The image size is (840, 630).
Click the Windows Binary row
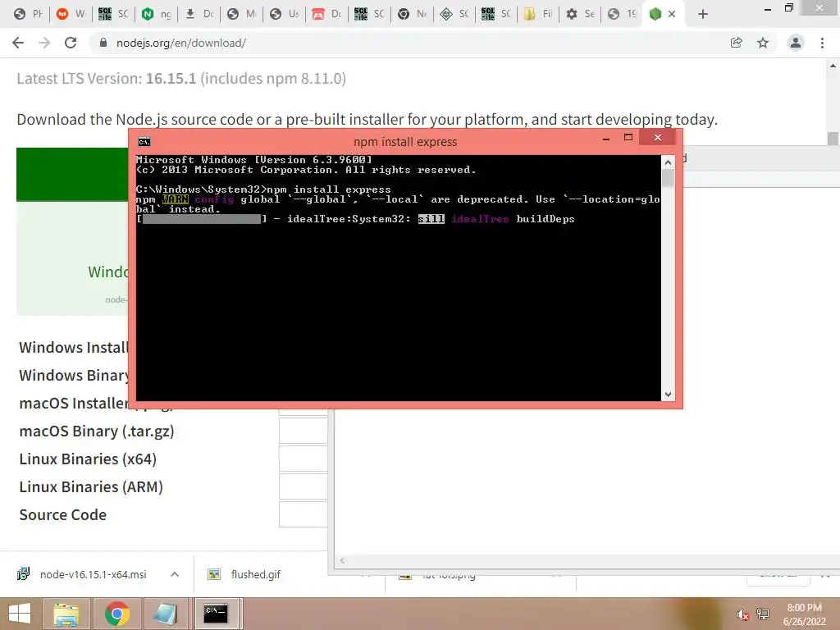[x=74, y=376]
